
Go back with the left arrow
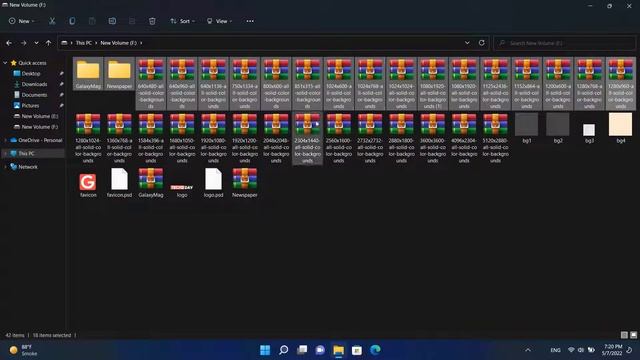point(9,43)
